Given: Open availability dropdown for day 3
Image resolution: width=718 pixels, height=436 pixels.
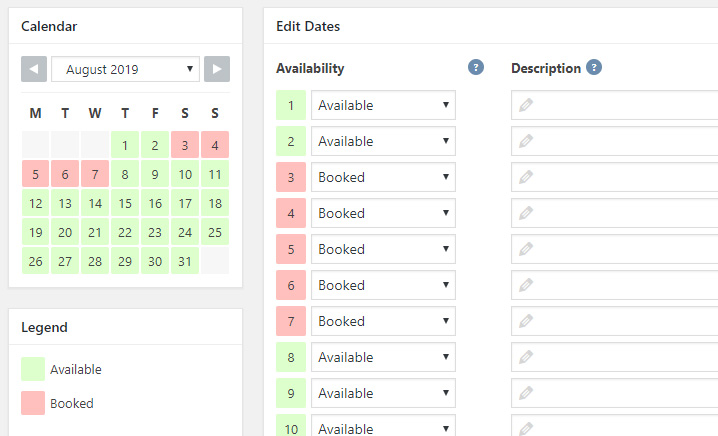Looking at the screenshot, I should (x=383, y=177).
